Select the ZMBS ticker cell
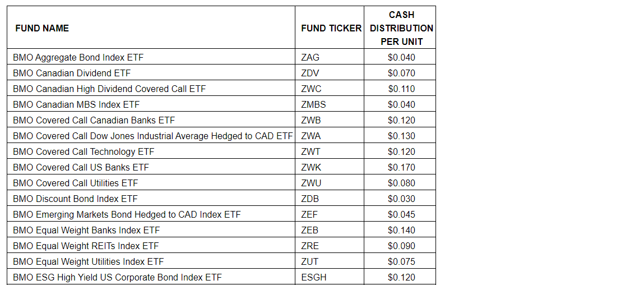The width and height of the screenshot is (644, 285). coord(313,104)
